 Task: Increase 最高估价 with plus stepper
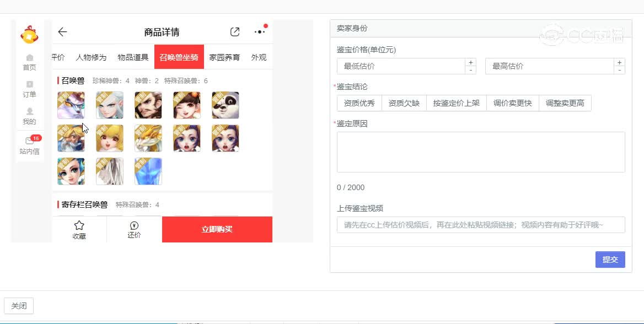(619, 62)
